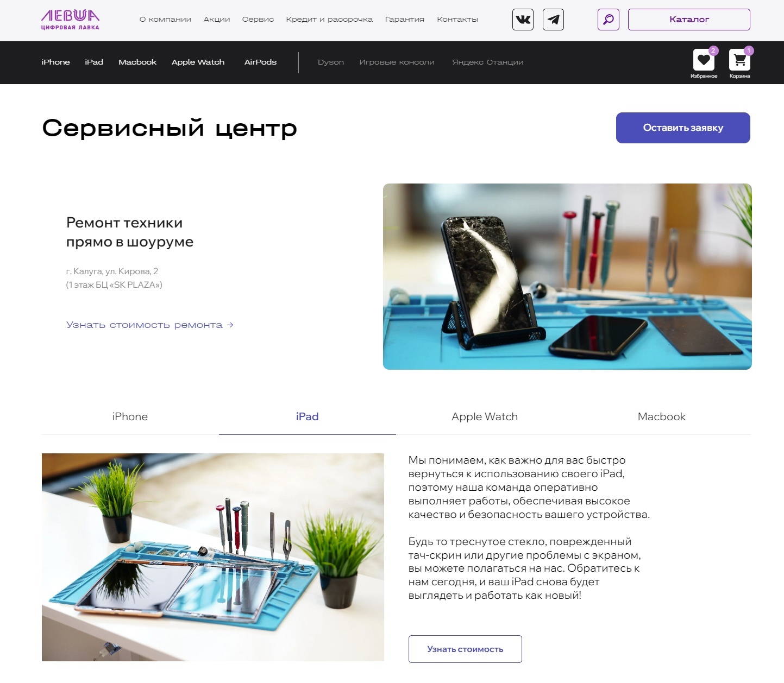
Task: Open the VK social page icon
Action: (523, 20)
